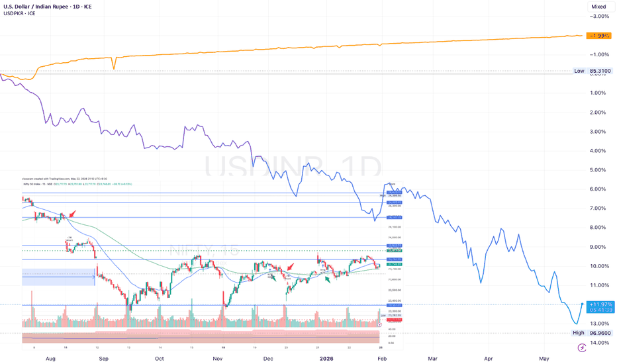This screenshot has height=364, width=617.
Task: Click the -1.00% price axis label
Action: 599,54
